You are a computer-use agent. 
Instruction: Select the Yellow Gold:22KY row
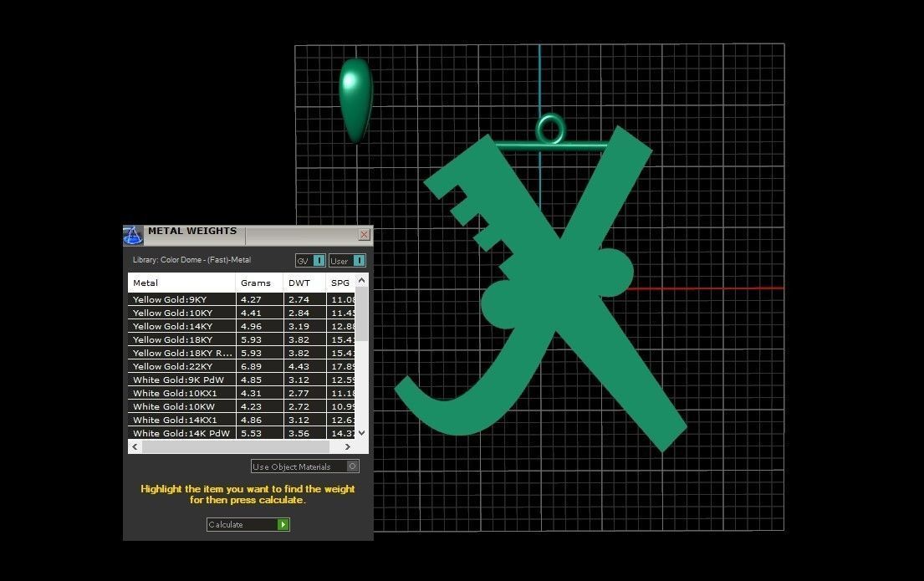click(x=242, y=366)
